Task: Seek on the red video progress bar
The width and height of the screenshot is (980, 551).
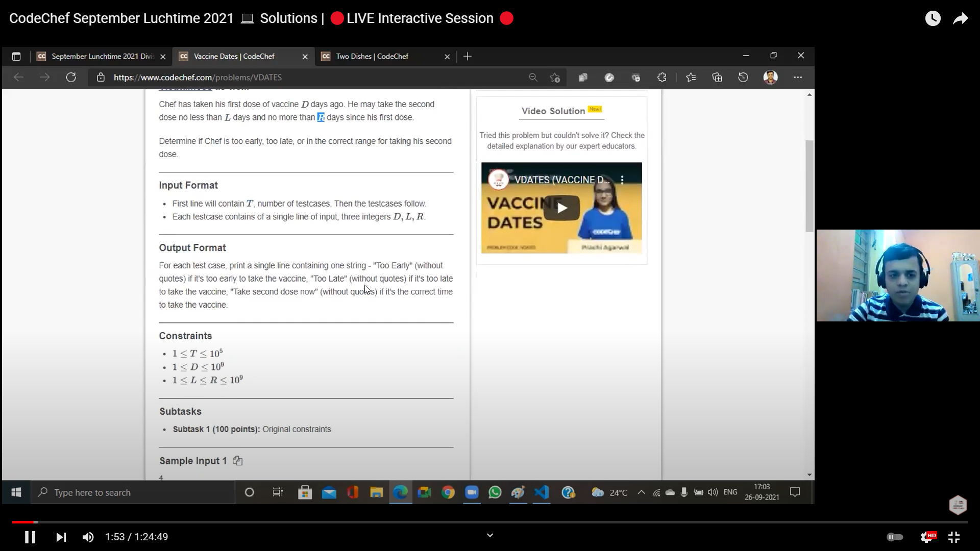Action: (x=490, y=522)
